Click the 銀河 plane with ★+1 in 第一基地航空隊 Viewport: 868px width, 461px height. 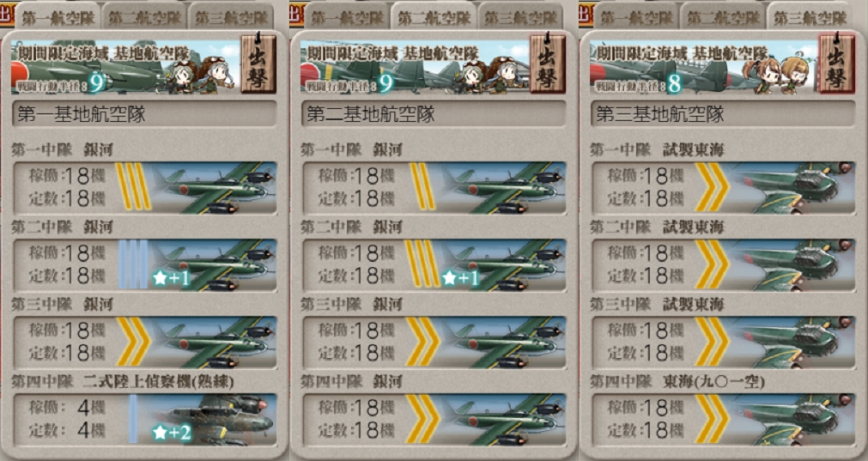[213, 264]
